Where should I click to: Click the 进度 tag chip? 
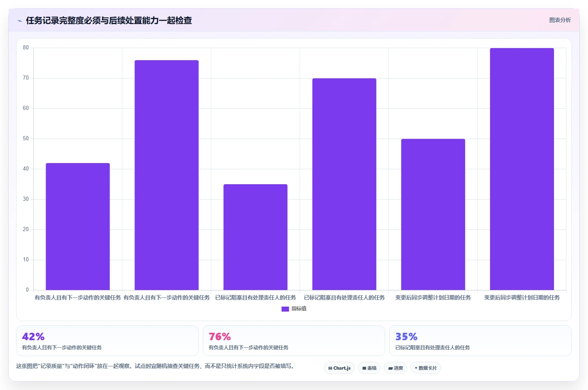click(x=395, y=368)
